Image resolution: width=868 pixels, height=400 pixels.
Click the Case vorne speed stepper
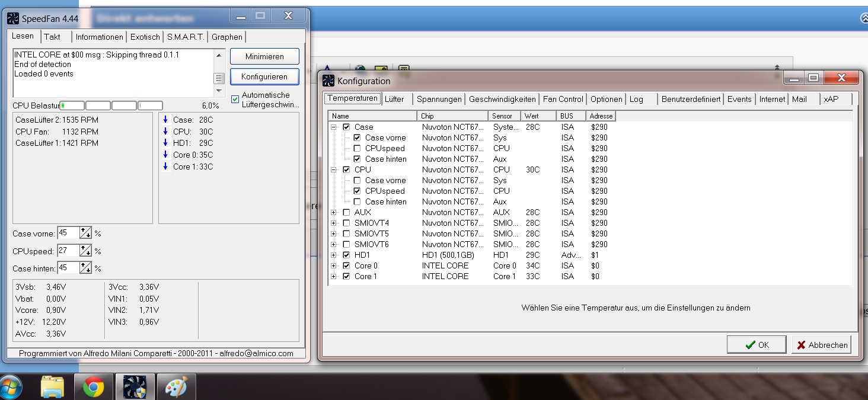[86, 233]
